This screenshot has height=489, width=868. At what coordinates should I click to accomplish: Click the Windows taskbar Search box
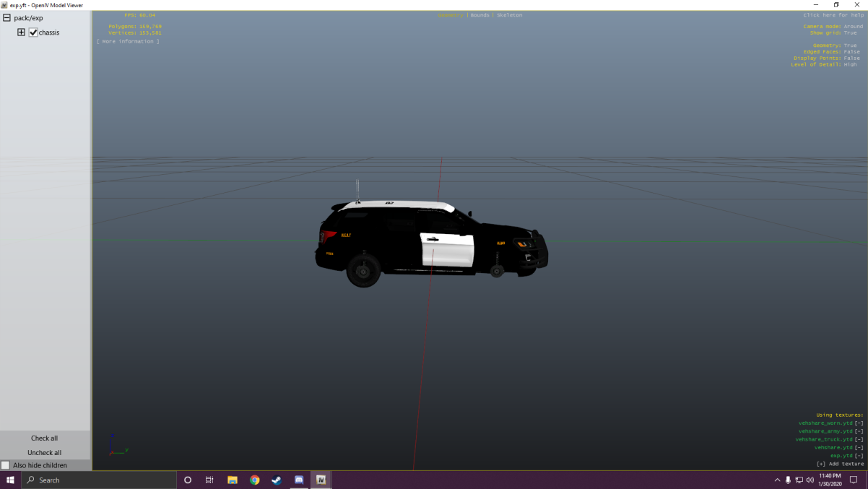[100, 480]
